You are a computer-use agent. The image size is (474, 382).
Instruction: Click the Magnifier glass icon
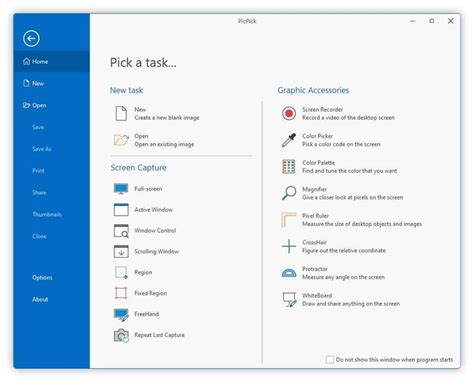(x=289, y=193)
